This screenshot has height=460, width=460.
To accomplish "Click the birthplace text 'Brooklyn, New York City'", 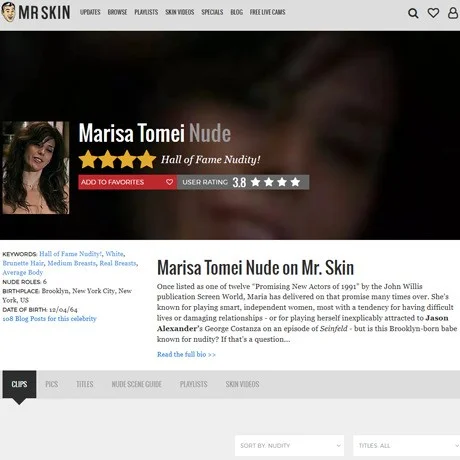I will (x=78, y=291).
